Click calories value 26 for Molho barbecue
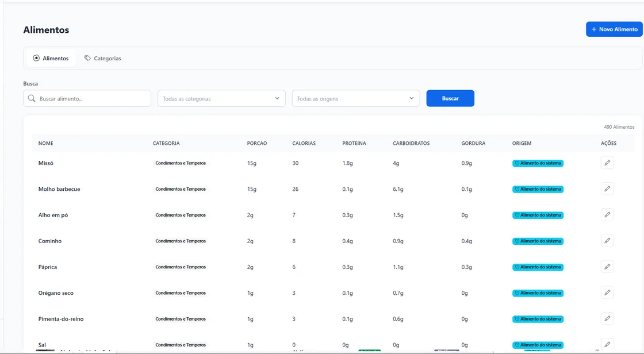Image resolution: width=644 pixels, height=354 pixels. point(296,189)
